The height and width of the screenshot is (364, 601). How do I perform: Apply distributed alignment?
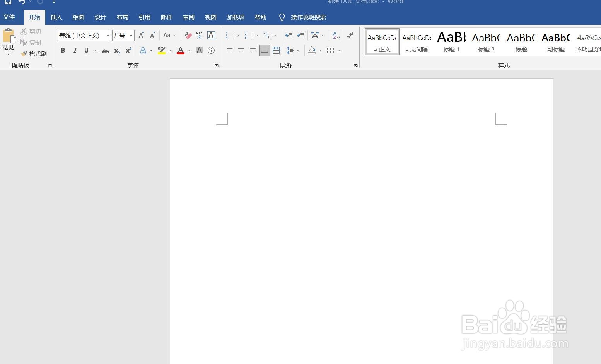pyautogui.click(x=276, y=50)
